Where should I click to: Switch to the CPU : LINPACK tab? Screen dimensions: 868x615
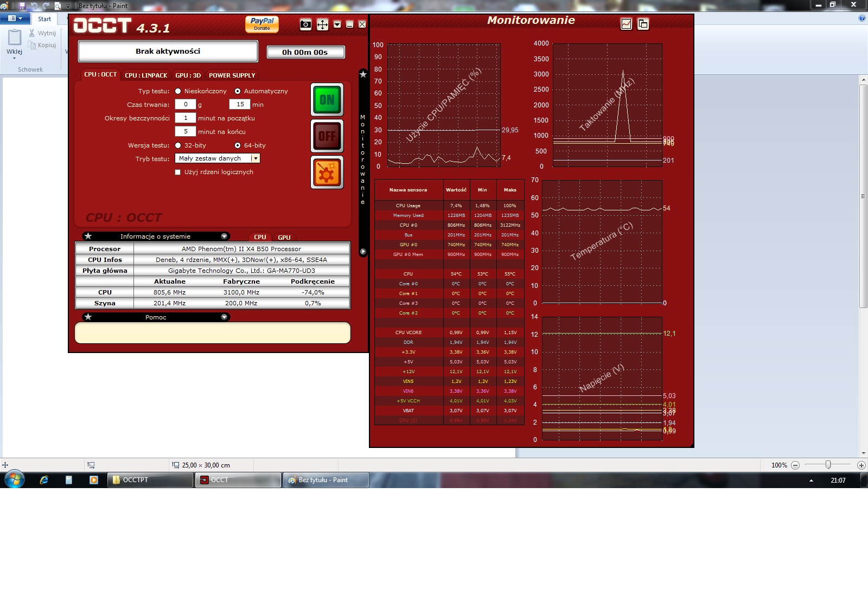[x=146, y=75]
